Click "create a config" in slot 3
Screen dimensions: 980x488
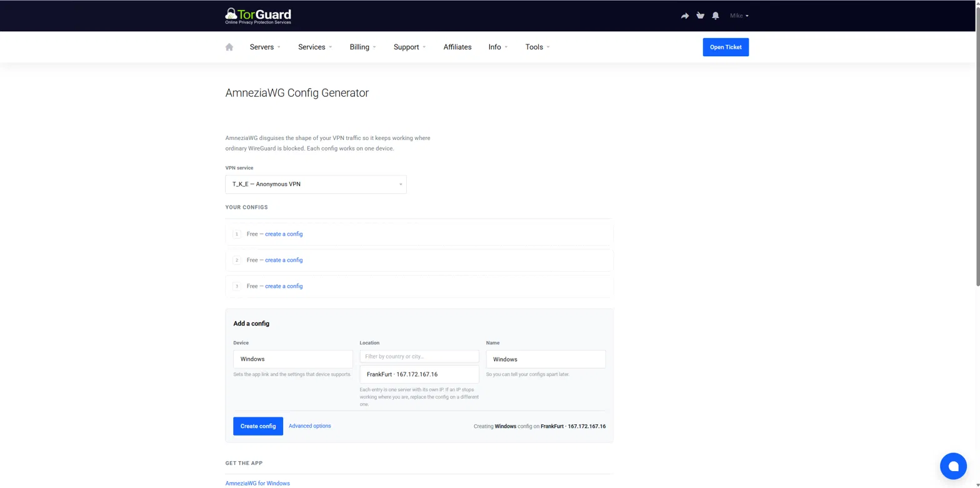tap(284, 286)
